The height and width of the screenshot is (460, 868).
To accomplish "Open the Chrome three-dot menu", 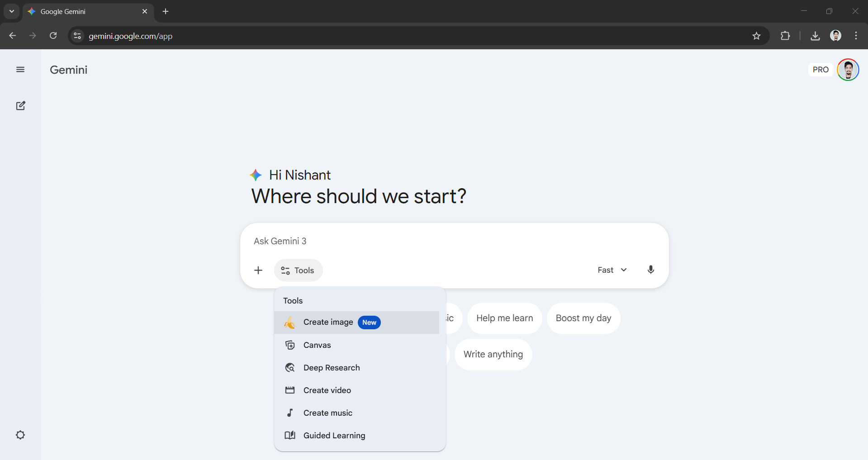I will [x=856, y=36].
